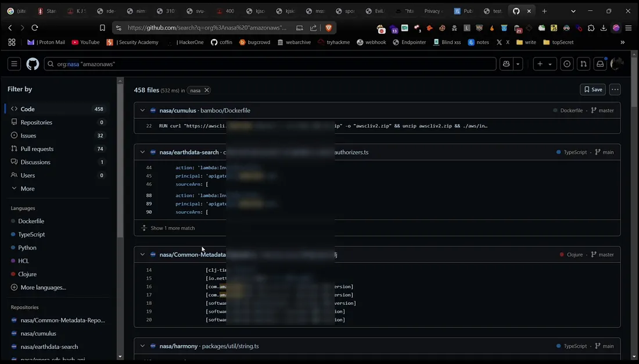Select the Repositories filter
The width and height of the screenshot is (639, 364).
pyautogui.click(x=57, y=122)
